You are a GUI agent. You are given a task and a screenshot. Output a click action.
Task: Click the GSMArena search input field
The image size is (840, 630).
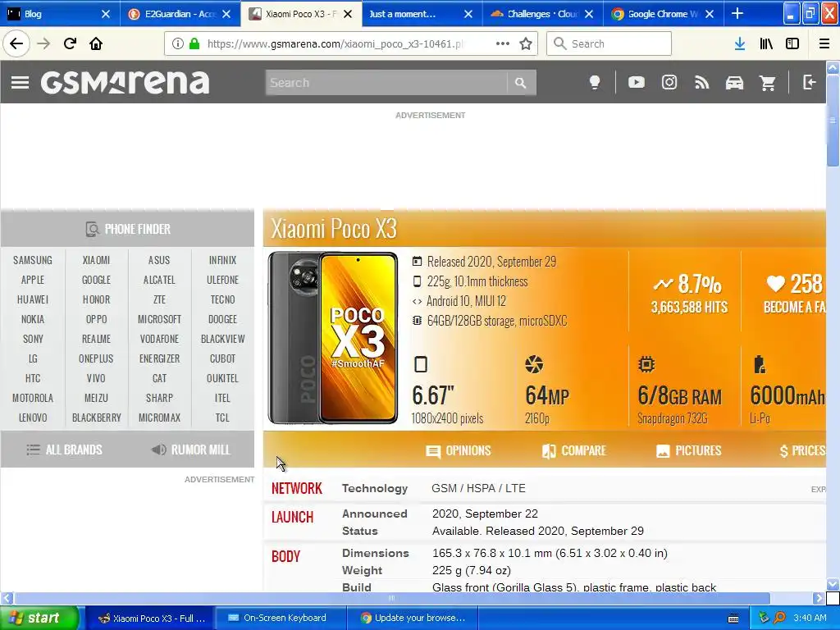click(x=386, y=83)
